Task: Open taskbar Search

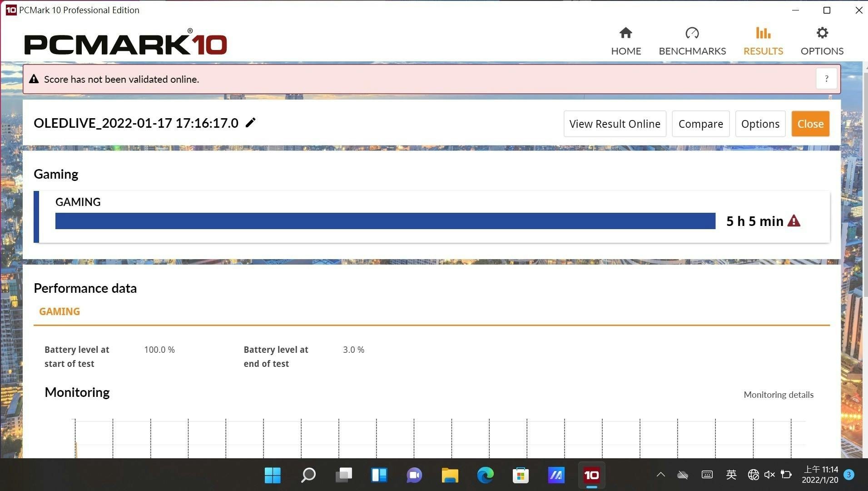Action: 308,475
